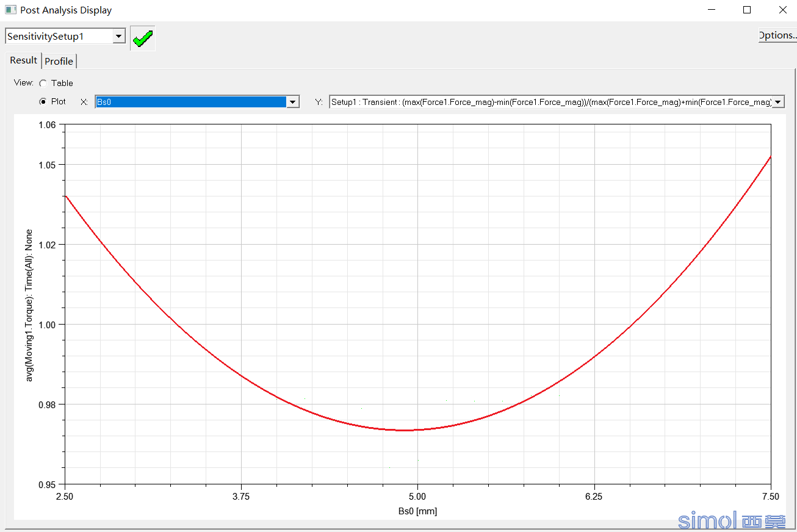Click the 1.05 Y axis tick label
797x532 pixels.
48,165
